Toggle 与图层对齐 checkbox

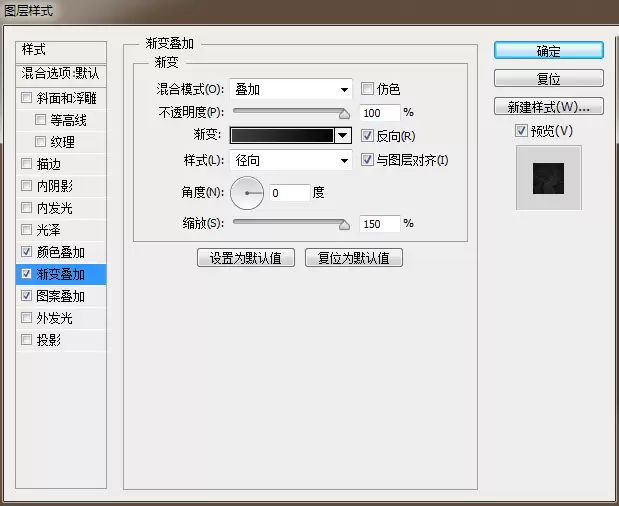click(x=367, y=160)
